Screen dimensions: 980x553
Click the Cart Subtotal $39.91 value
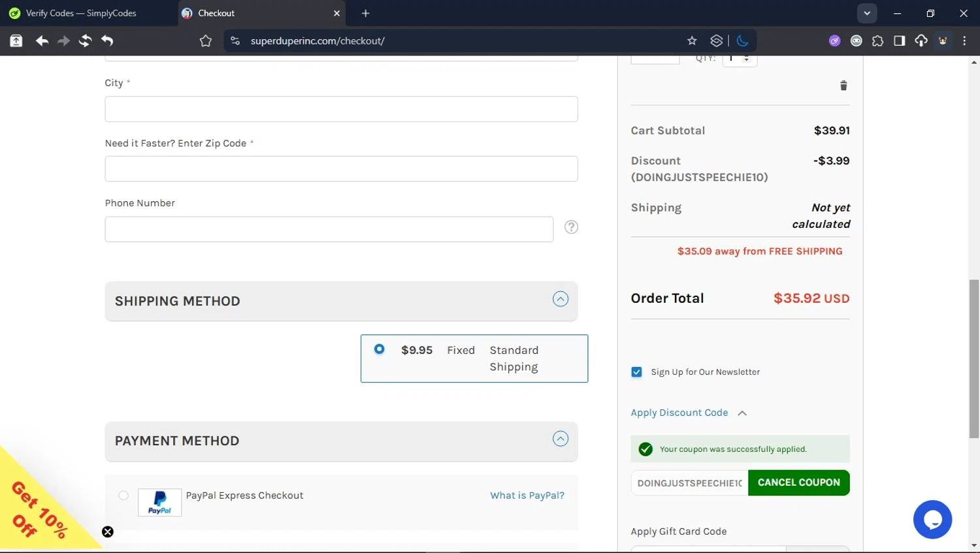(x=832, y=131)
